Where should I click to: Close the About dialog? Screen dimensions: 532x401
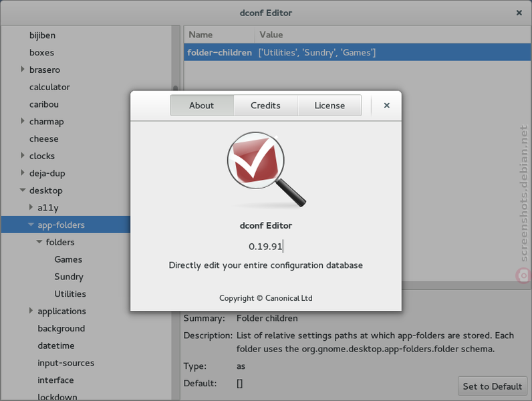coord(386,106)
